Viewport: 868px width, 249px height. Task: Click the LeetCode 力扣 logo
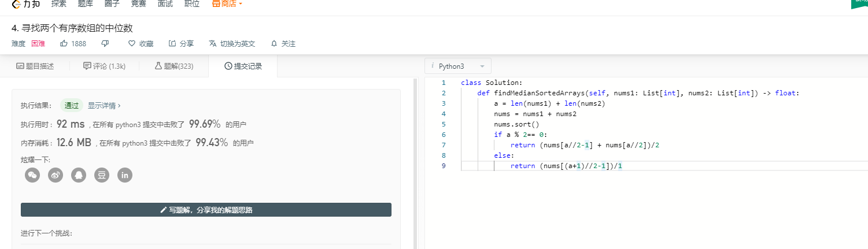[26, 3]
